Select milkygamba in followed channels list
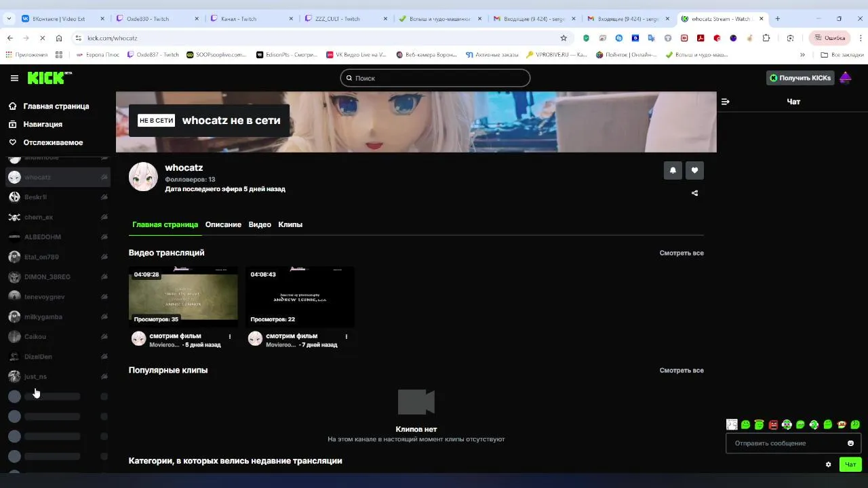Viewport: 868px width, 488px height. 58,317
